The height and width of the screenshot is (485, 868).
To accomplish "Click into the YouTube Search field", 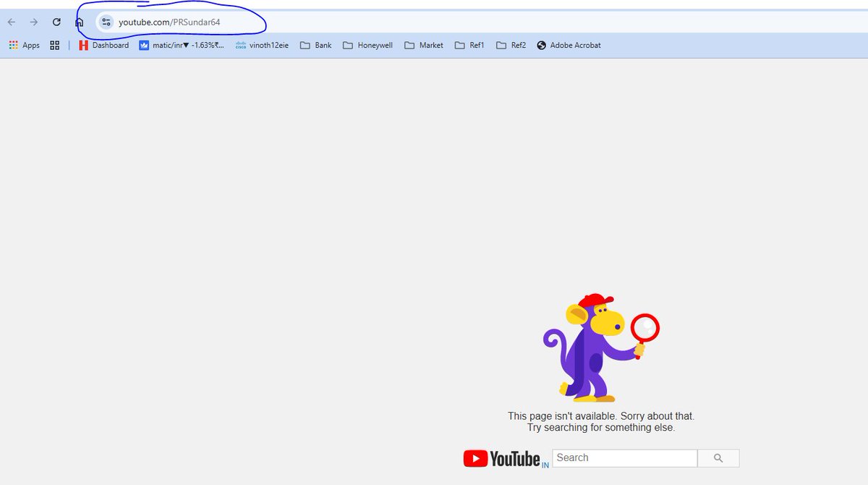I will point(624,458).
